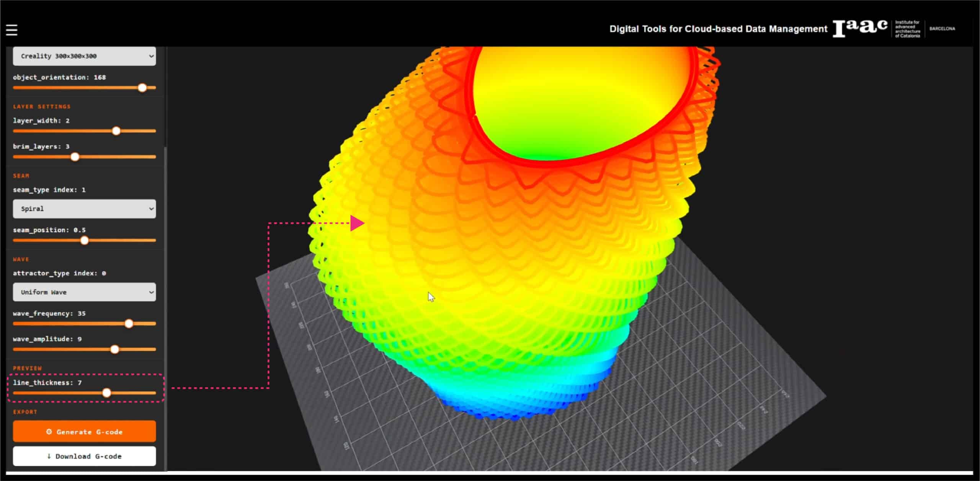Click the IAAC logo
The image size is (980, 481).
(x=860, y=28)
